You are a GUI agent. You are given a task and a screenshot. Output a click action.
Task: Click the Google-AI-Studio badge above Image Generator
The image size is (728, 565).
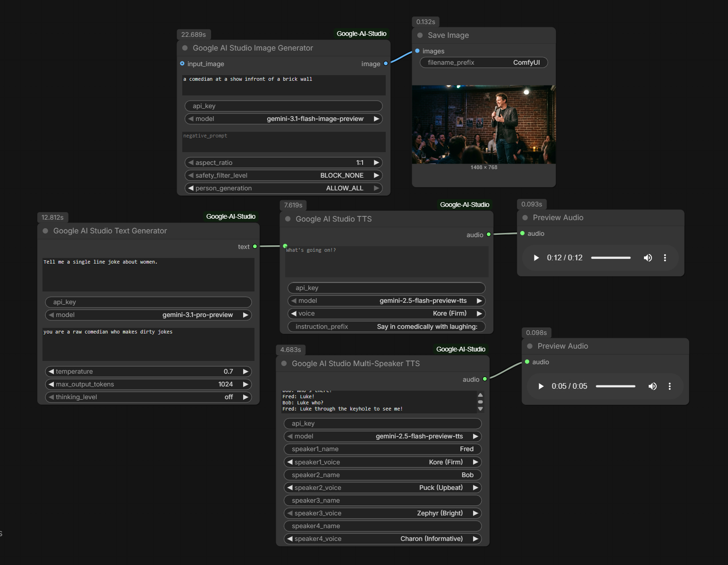click(362, 34)
